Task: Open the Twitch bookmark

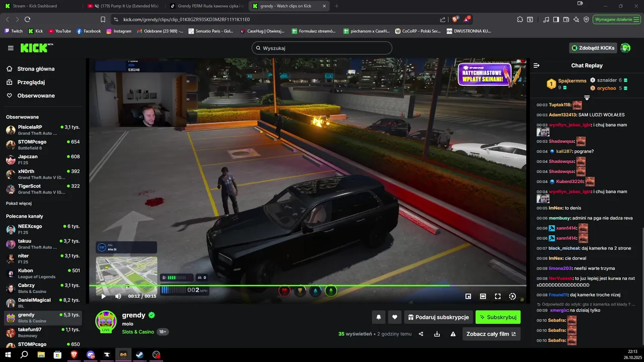Action: tap(14, 31)
